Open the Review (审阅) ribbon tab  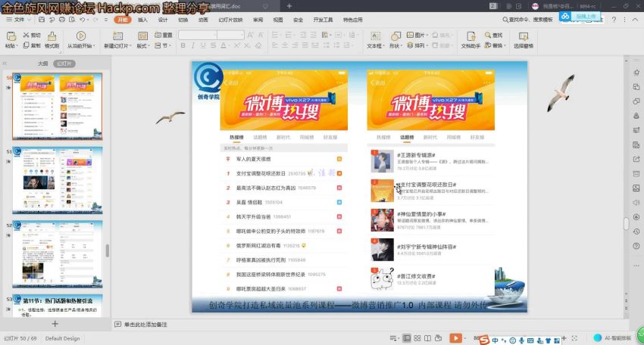[x=258, y=20]
